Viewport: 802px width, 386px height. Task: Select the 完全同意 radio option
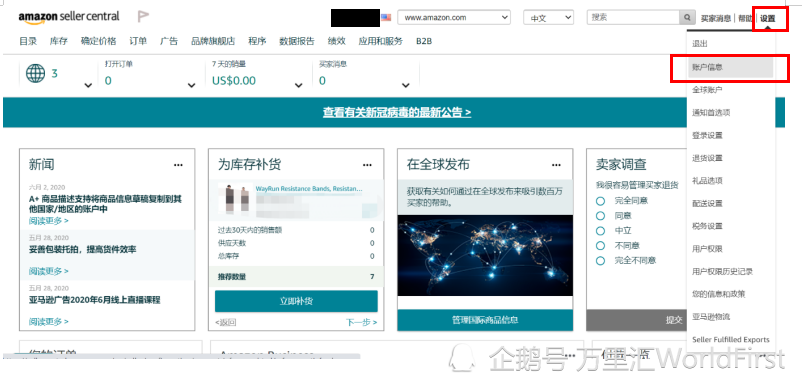(x=600, y=201)
